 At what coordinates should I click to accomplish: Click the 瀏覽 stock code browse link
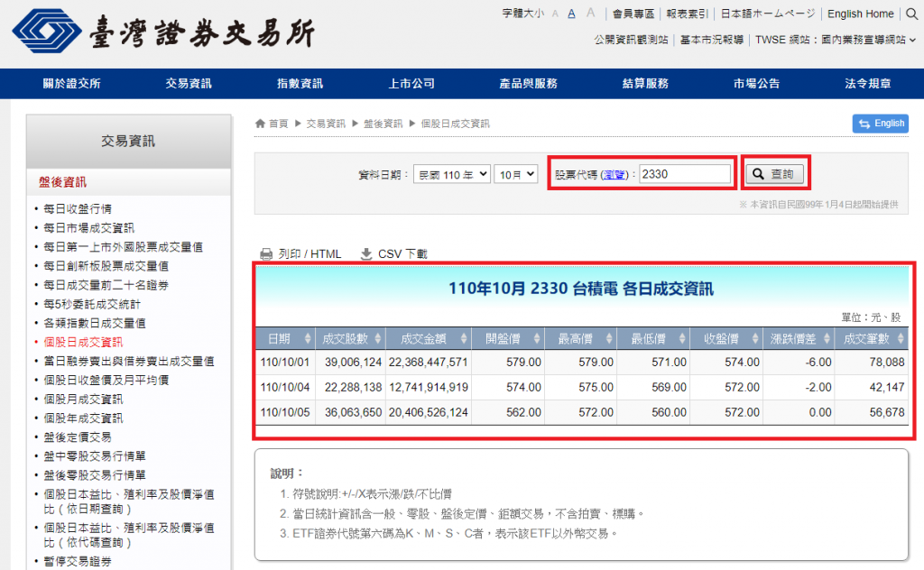(614, 175)
